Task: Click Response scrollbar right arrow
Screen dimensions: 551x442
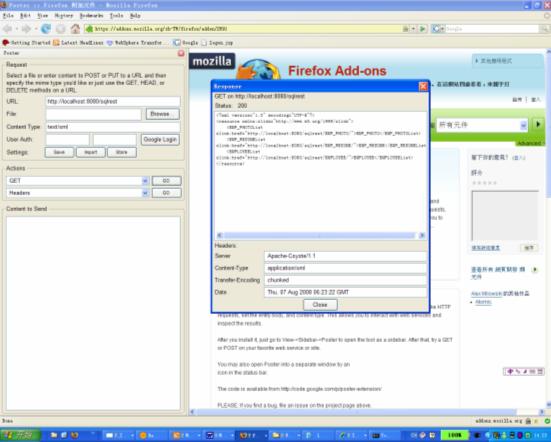Action: (422, 235)
